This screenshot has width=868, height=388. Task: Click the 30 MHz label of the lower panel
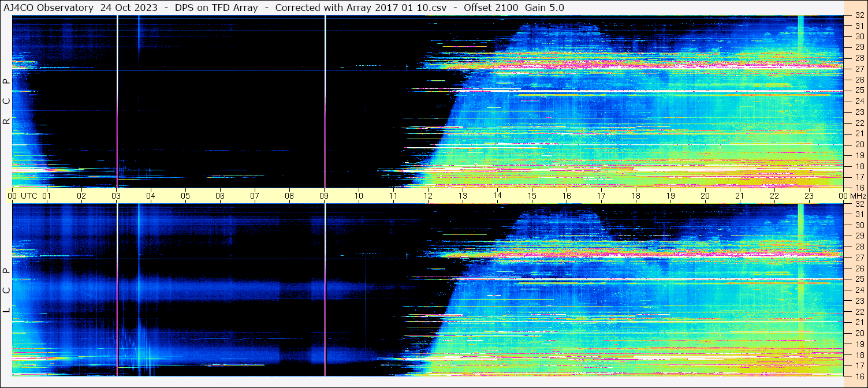click(x=859, y=225)
